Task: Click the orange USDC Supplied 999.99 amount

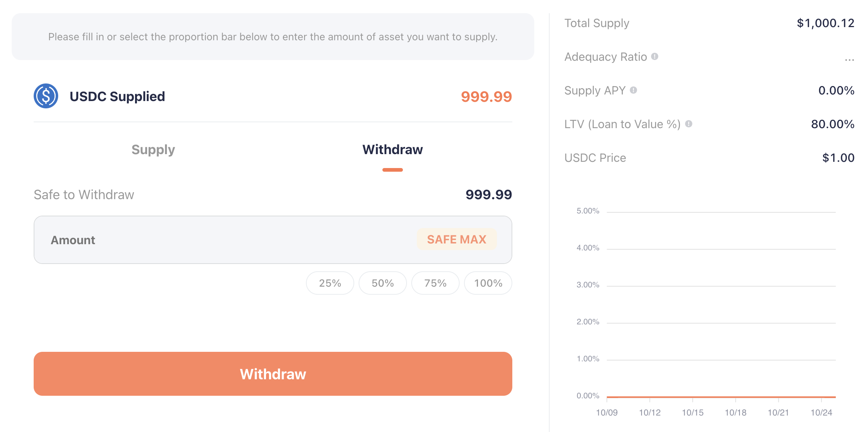Action: click(486, 97)
